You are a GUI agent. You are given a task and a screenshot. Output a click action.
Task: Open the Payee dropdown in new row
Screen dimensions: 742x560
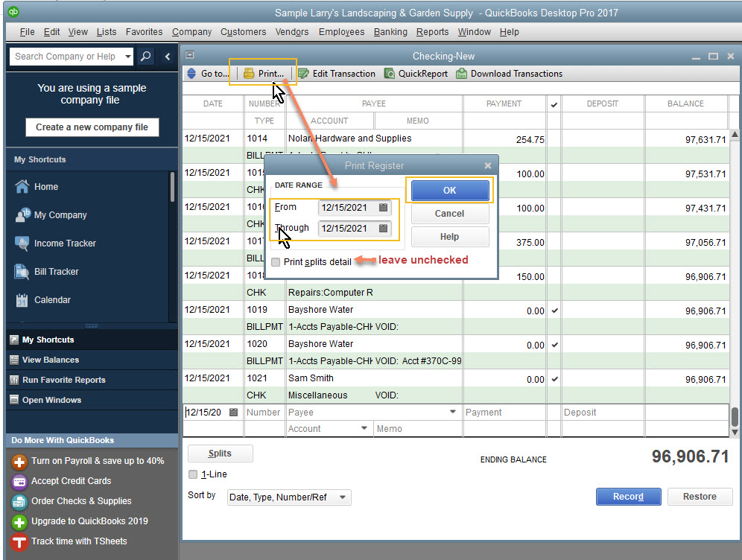click(x=453, y=412)
